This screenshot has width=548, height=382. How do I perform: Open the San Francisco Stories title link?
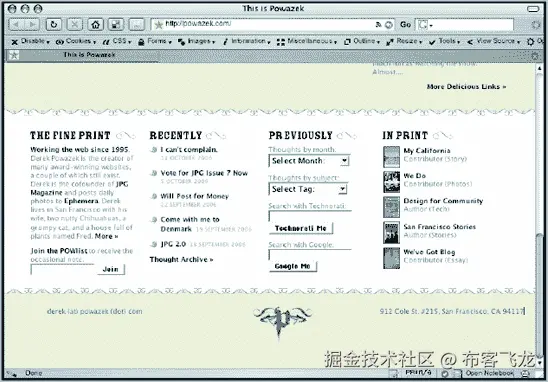click(440, 226)
